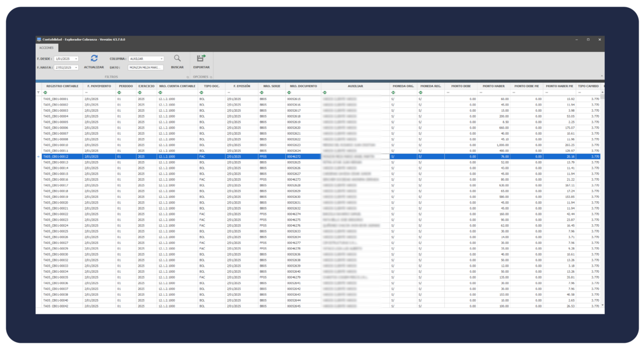Open the F. Hasta date dropdown
Image resolution: width=644 pixels, height=350 pixels.
[x=76, y=68]
